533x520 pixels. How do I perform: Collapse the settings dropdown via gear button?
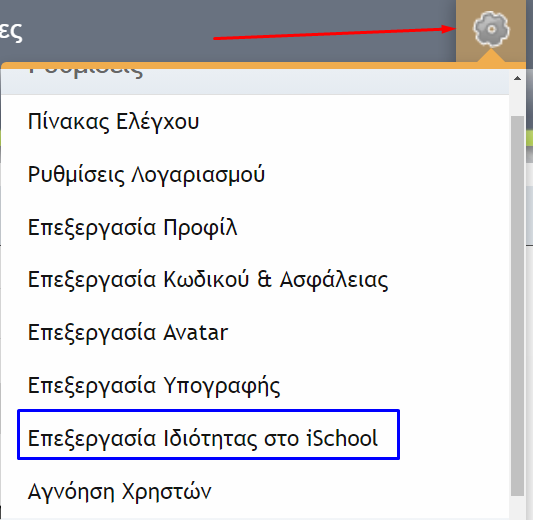(491, 29)
